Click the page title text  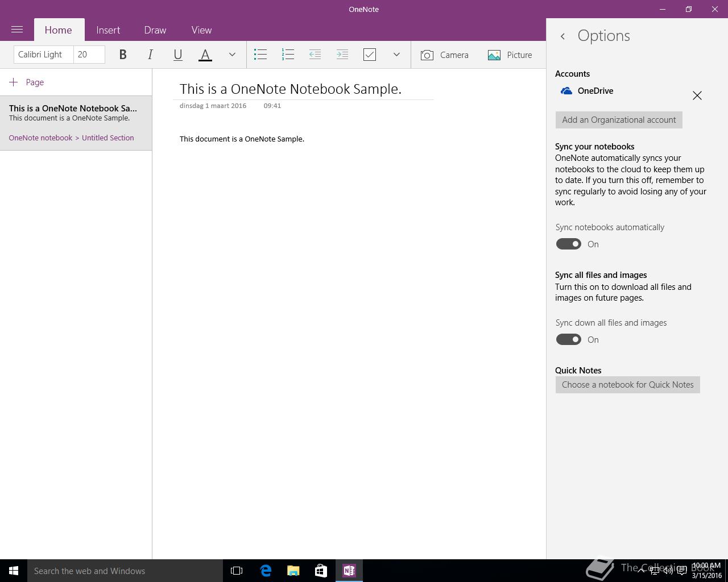[x=291, y=89]
